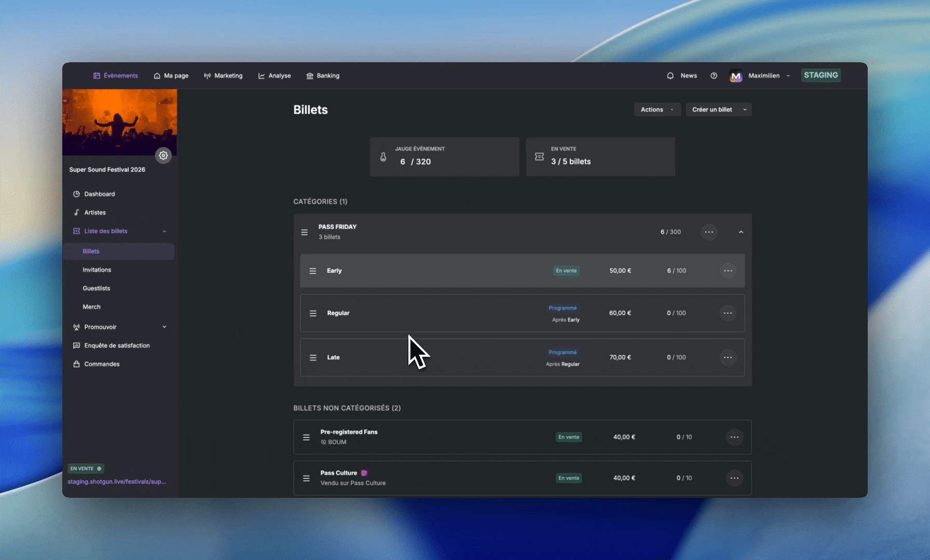The width and height of the screenshot is (930, 560).
Task: Click the festival cover image thumbnail
Action: [x=119, y=122]
